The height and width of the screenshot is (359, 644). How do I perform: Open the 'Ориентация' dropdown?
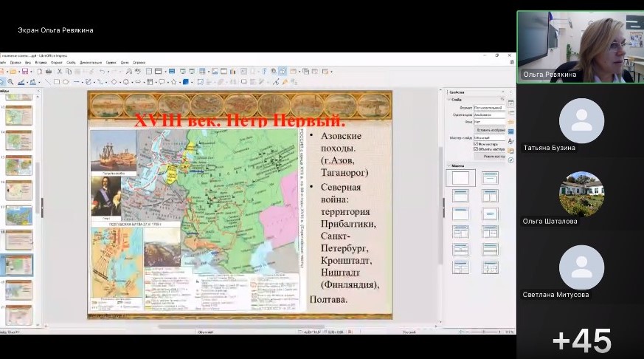pos(489,114)
